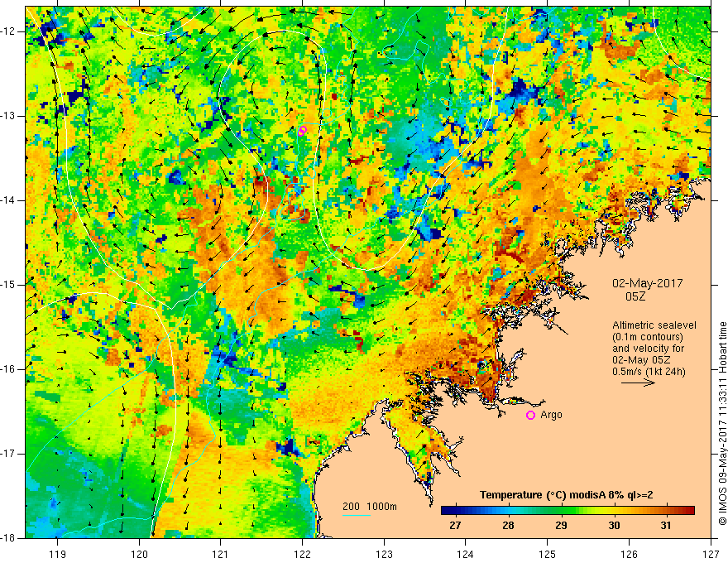The image size is (728, 563).
Task: Click the "Temperature (°C) modisA 8% ql>=2" title
Action: pyautogui.click(x=567, y=495)
